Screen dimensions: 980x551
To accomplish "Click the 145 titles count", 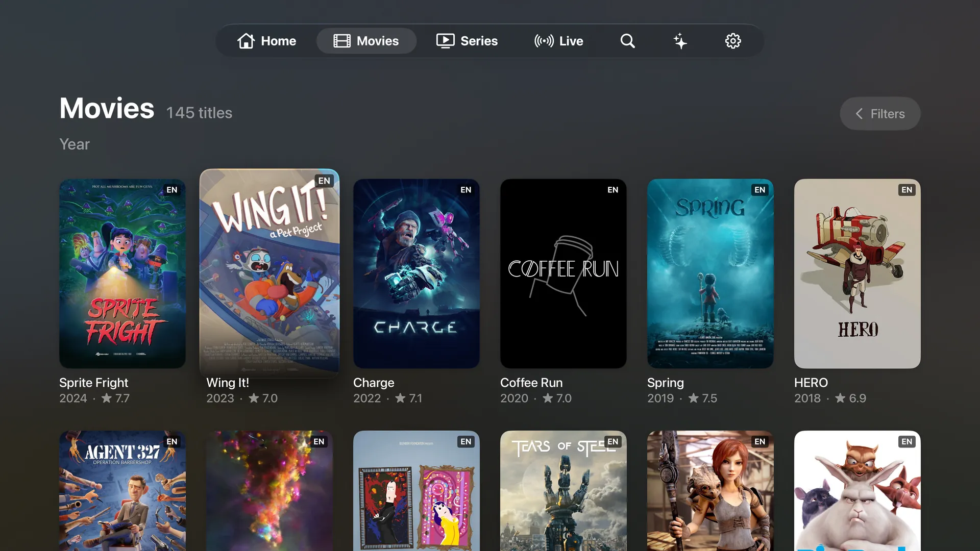I will coord(199,113).
